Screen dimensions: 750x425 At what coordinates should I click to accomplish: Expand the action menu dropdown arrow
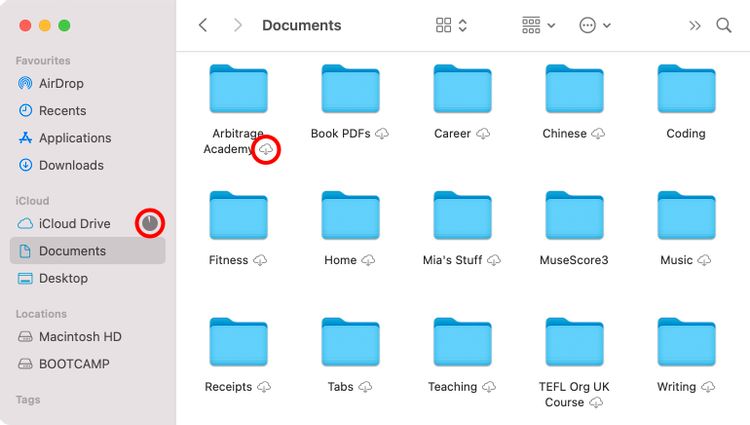coord(607,25)
